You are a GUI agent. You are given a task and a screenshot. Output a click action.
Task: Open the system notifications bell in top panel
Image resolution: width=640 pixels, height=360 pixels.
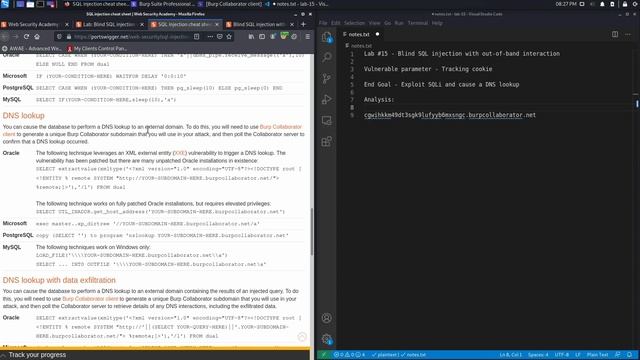[602, 4]
